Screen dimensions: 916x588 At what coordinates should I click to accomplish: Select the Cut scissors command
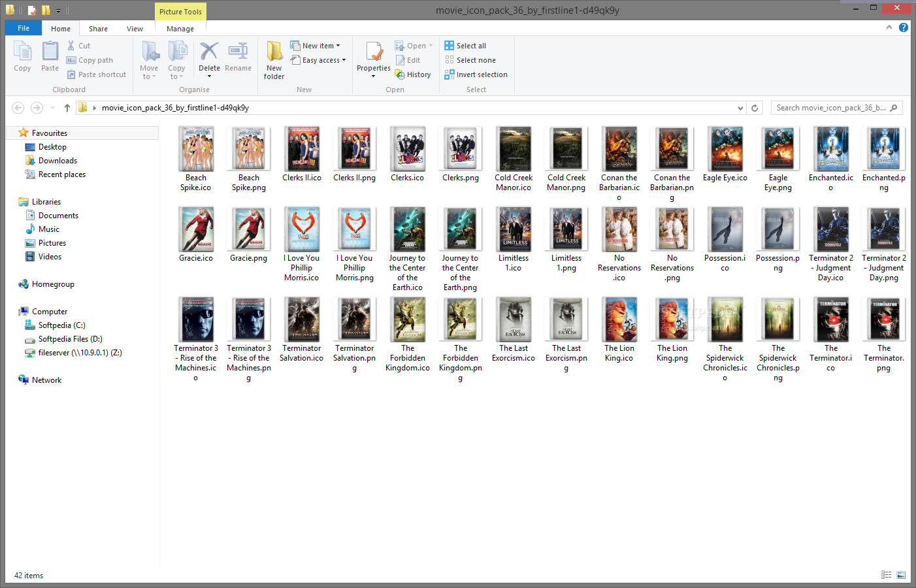(x=78, y=46)
